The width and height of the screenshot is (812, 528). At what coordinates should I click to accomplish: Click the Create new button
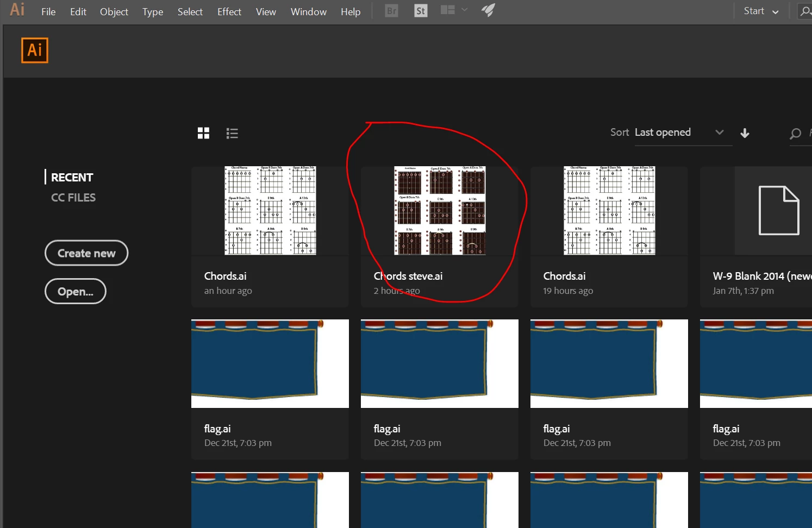(x=86, y=253)
